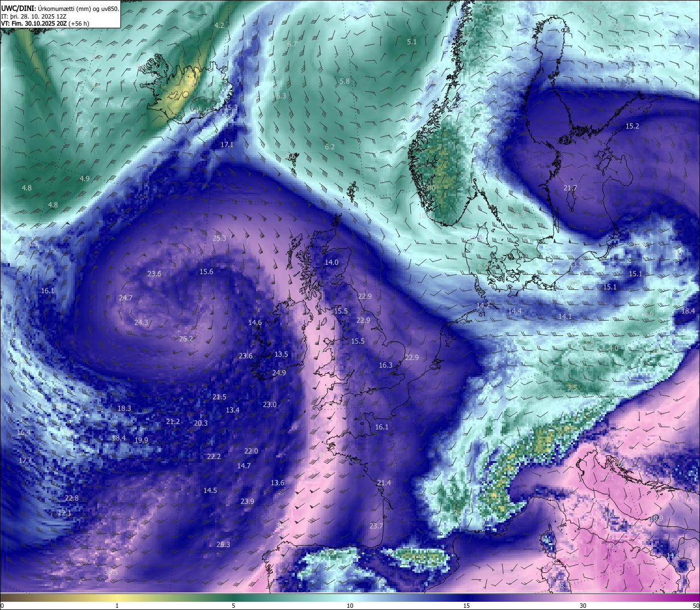Click the 4.2 value north of Iceland
This screenshot has height=610, width=700.
pos(219,25)
